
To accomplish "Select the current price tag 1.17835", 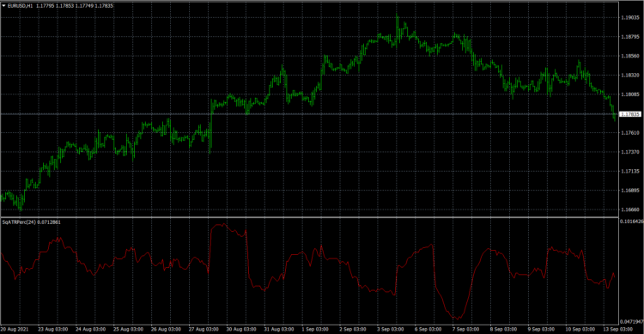I will [x=629, y=114].
